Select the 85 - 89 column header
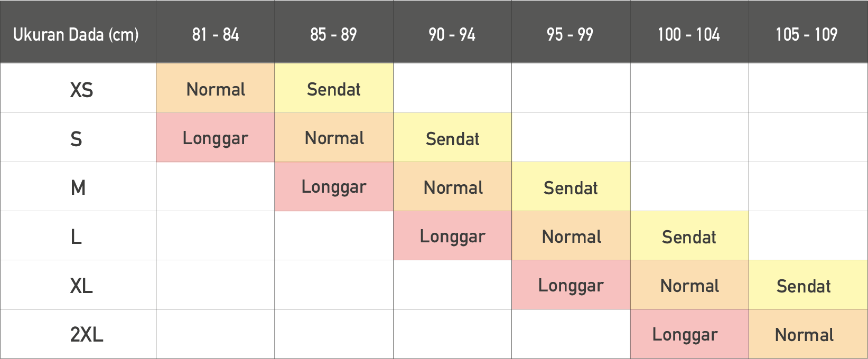The image size is (868, 359). (x=334, y=32)
